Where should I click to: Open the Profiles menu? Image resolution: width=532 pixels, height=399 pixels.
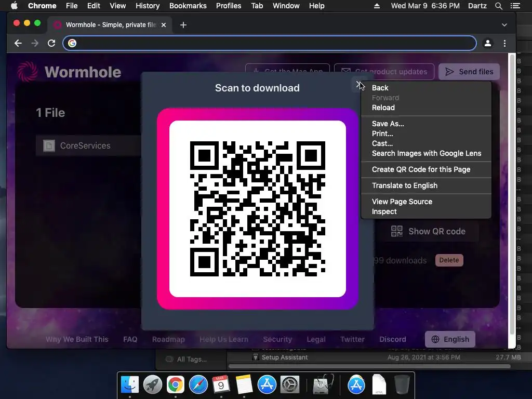point(229,6)
